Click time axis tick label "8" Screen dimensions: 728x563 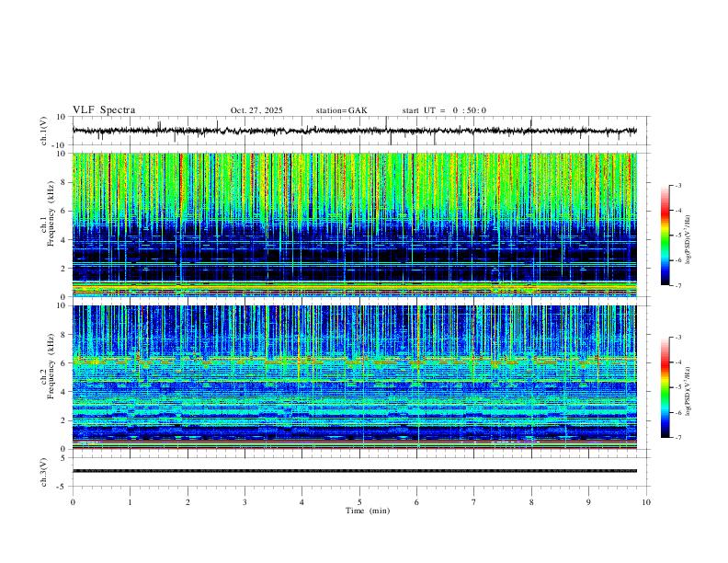pyautogui.click(x=531, y=502)
